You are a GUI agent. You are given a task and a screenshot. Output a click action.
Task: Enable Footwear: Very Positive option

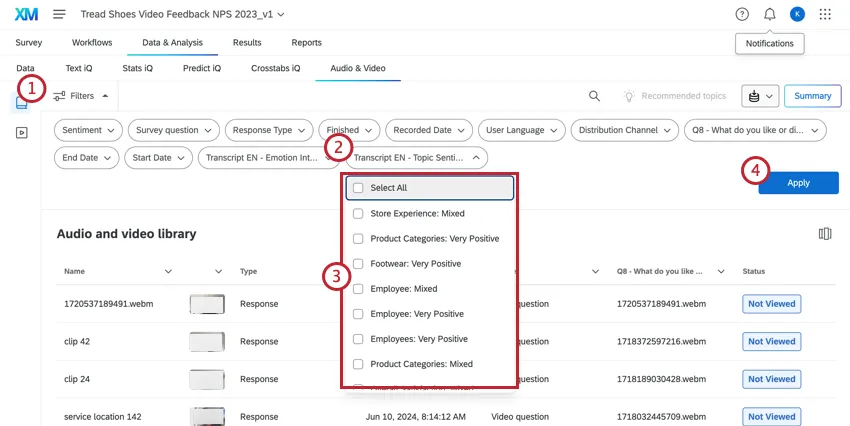tap(358, 263)
